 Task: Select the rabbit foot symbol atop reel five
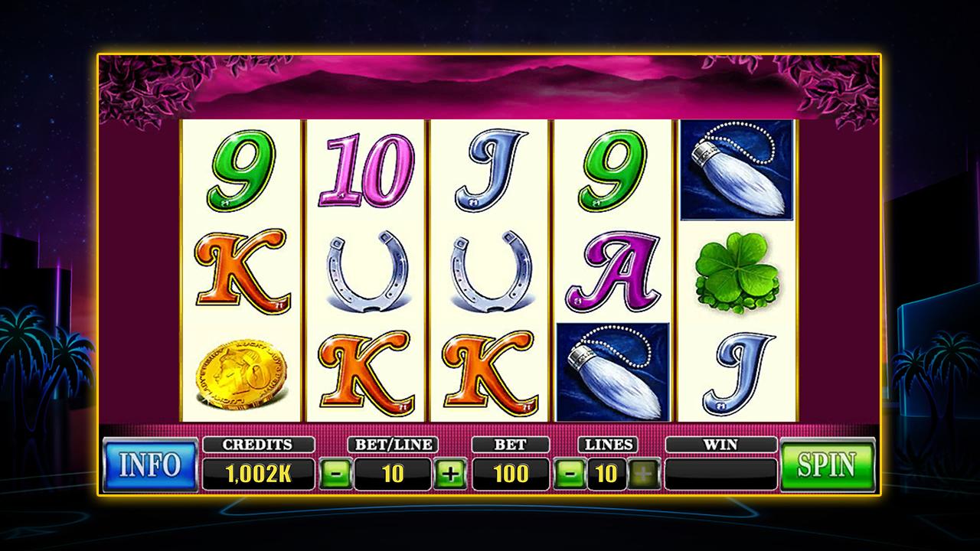tap(737, 170)
